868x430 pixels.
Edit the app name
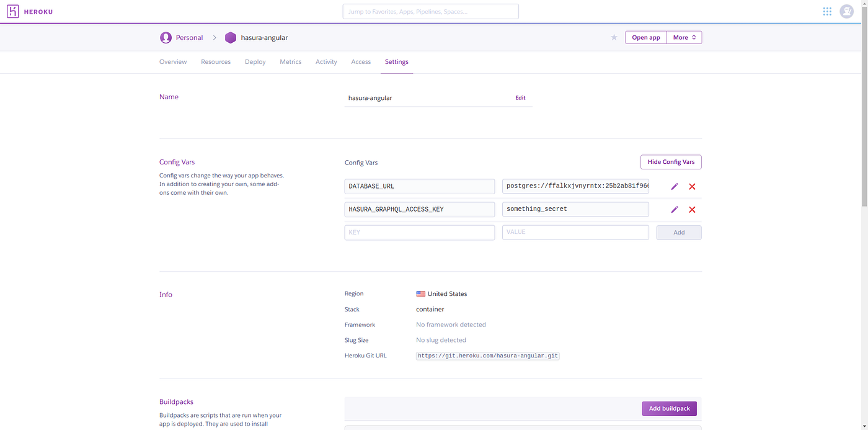[x=520, y=97]
